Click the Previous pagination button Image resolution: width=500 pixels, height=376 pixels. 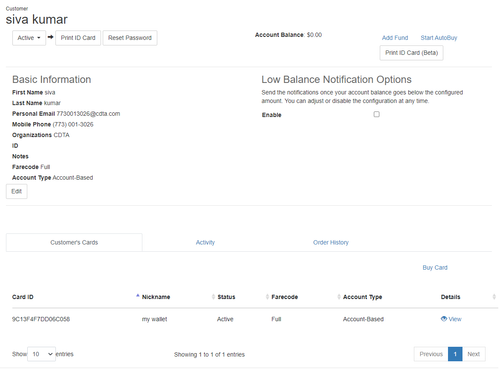[x=431, y=354]
